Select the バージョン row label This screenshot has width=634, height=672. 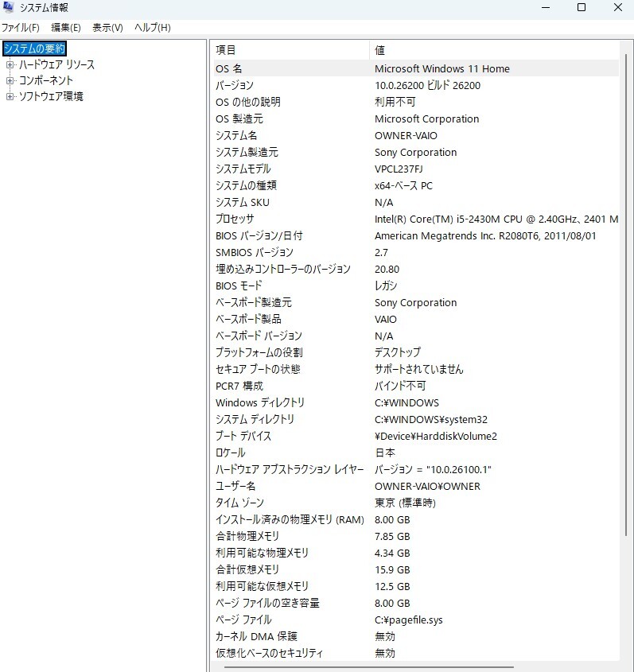(x=235, y=85)
